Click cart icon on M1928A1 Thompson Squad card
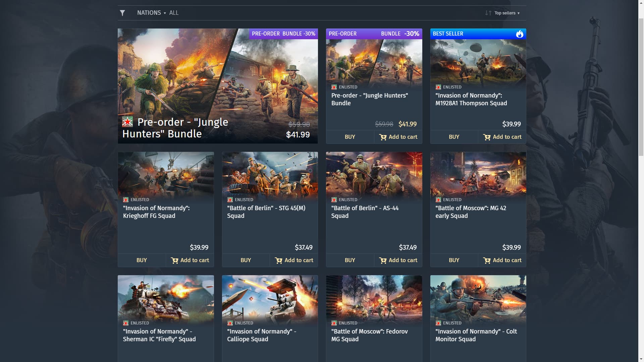This screenshot has width=644, height=362. pyautogui.click(x=487, y=137)
